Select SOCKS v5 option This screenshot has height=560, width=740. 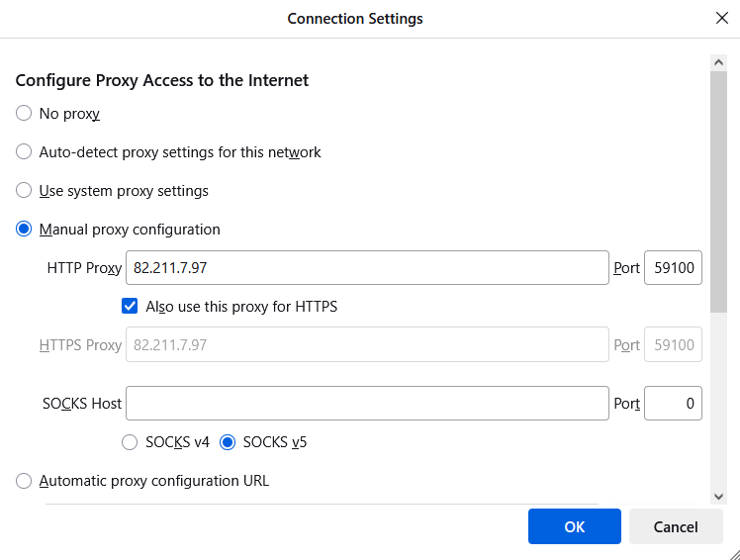tap(228, 442)
